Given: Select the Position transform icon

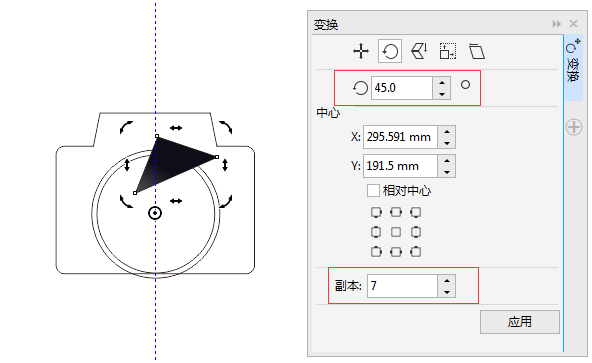Looking at the screenshot, I should click(x=361, y=51).
